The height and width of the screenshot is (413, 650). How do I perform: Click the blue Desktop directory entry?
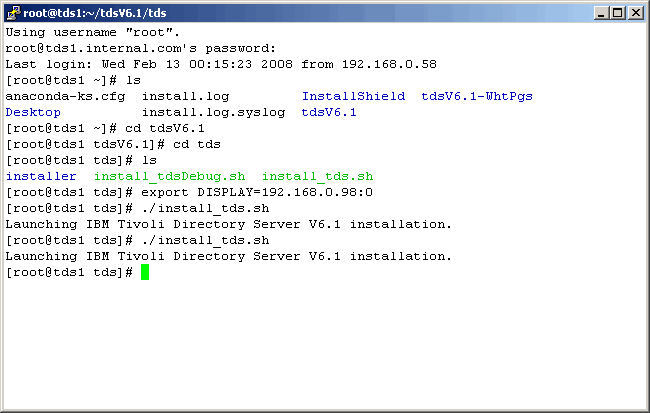coord(33,112)
